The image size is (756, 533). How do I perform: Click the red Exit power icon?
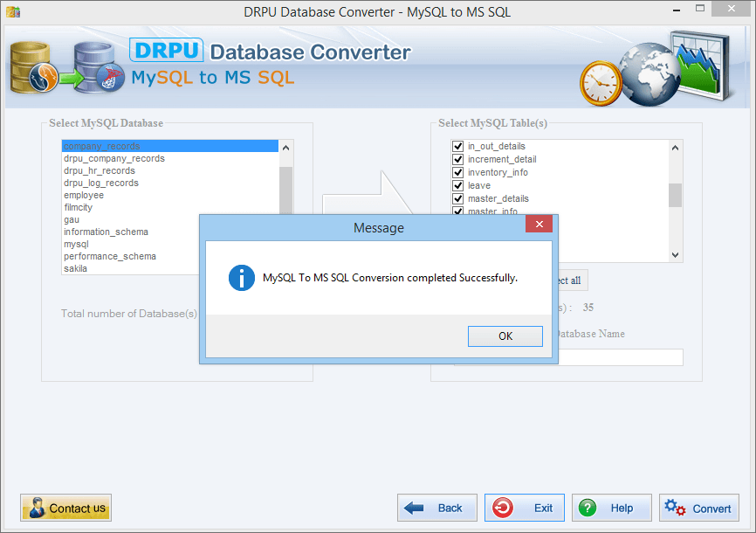(502, 508)
